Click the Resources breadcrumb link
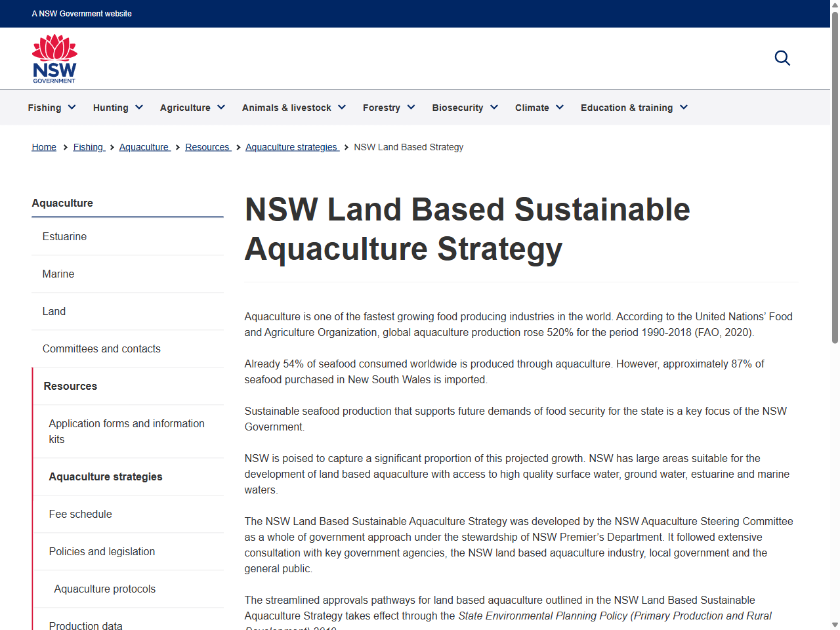The width and height of the screenshot is (840, 630). point(208,147)
